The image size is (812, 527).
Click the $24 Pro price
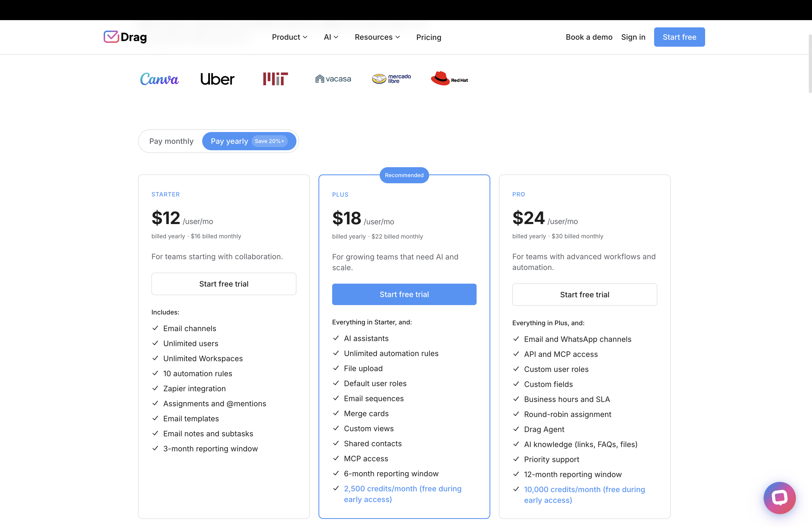tap(528, 218)
